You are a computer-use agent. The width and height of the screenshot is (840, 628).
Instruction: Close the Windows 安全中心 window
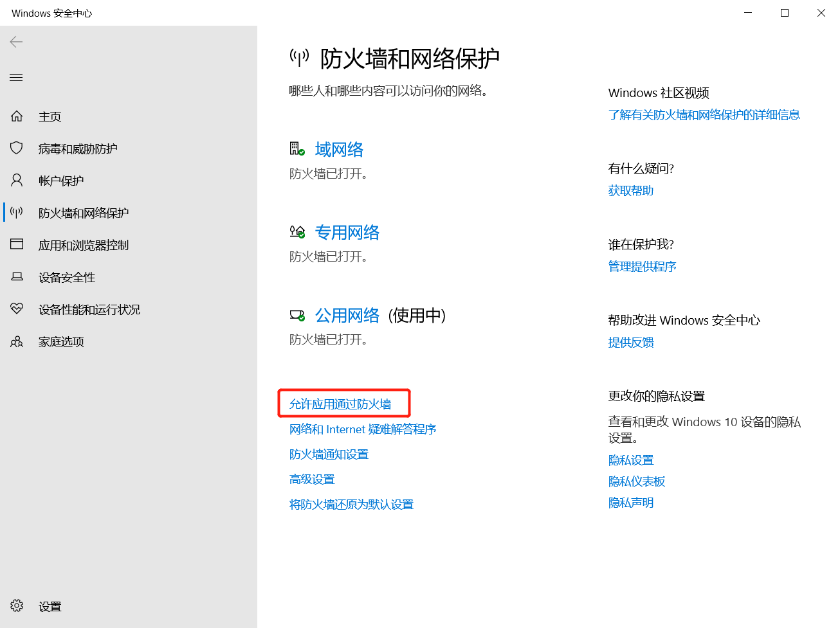pos(821,13)
